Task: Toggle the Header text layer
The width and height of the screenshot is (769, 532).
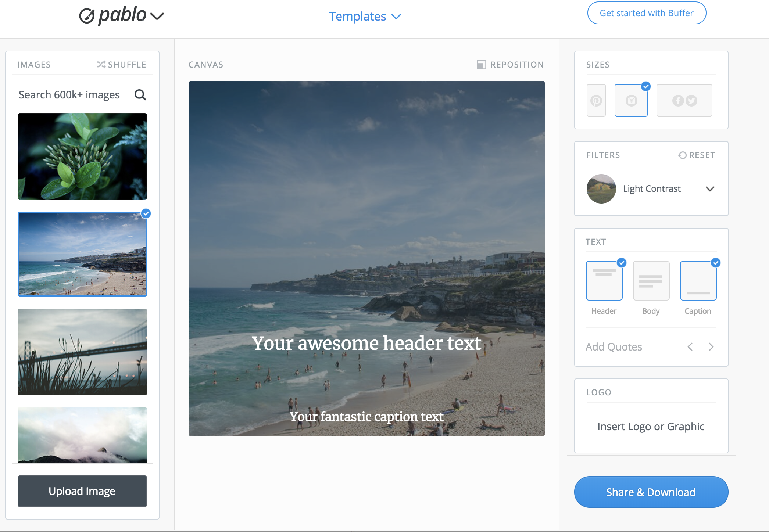Action: pyautogui.click(x=604, y=281)
